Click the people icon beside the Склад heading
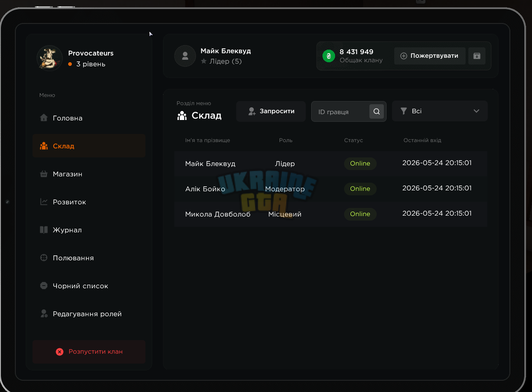The image size is (532, 392). point(182,115)
